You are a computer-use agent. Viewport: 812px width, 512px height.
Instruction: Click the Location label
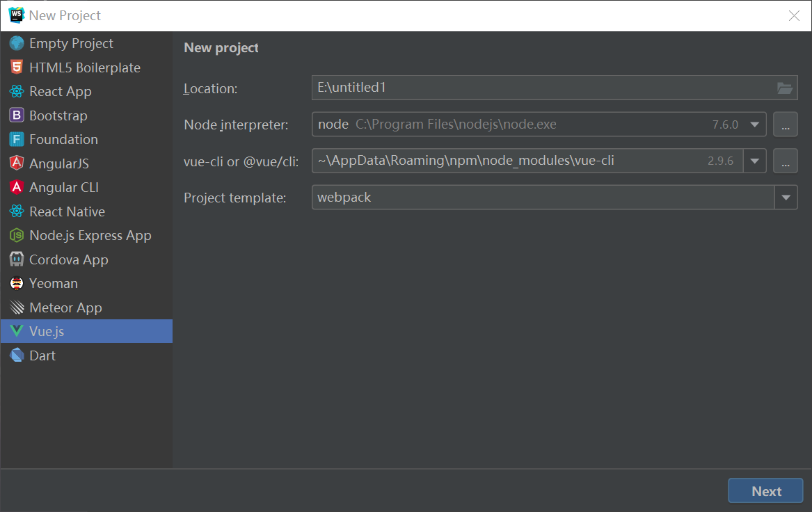[210, 88]
